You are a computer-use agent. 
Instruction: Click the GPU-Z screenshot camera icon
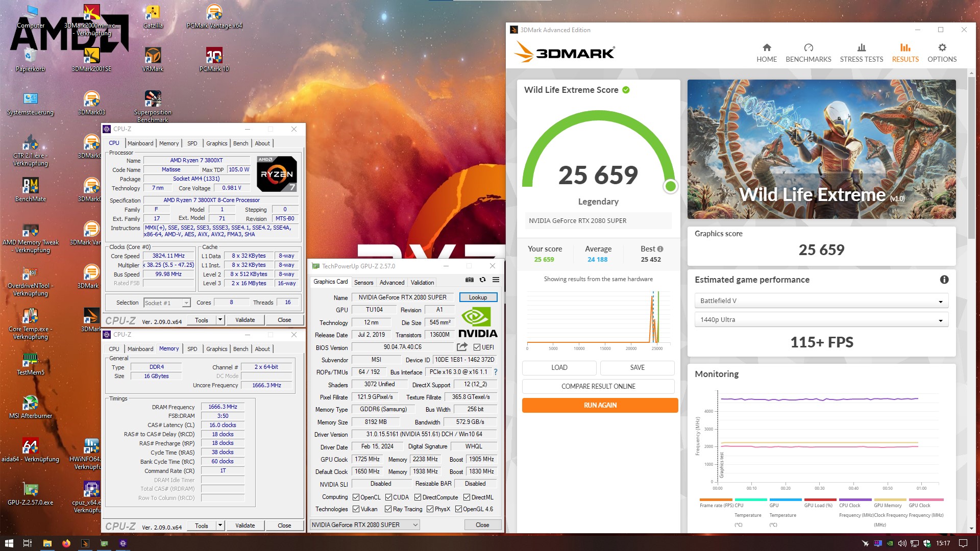(469, 280)
